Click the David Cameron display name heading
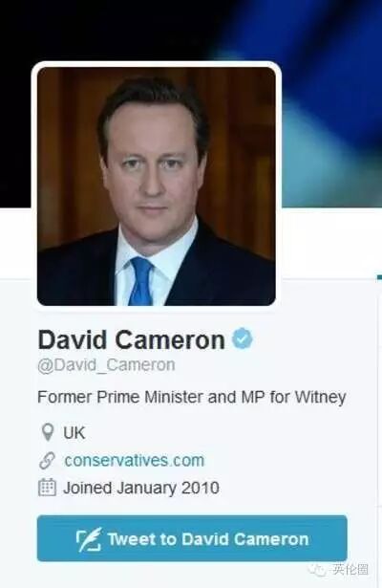Image resolution: width=382 pixels, height=588 pixels. pos(131,339)
